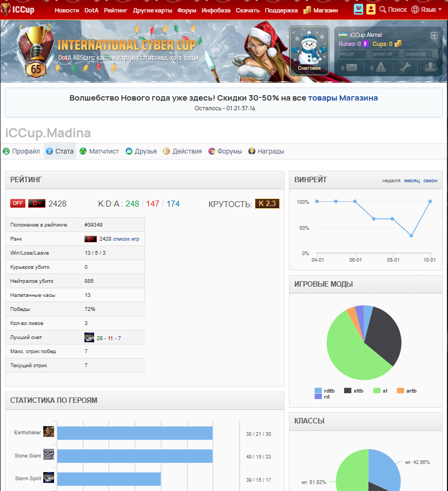
Task: Open the Действия tab
Action: tap(182, 151)
